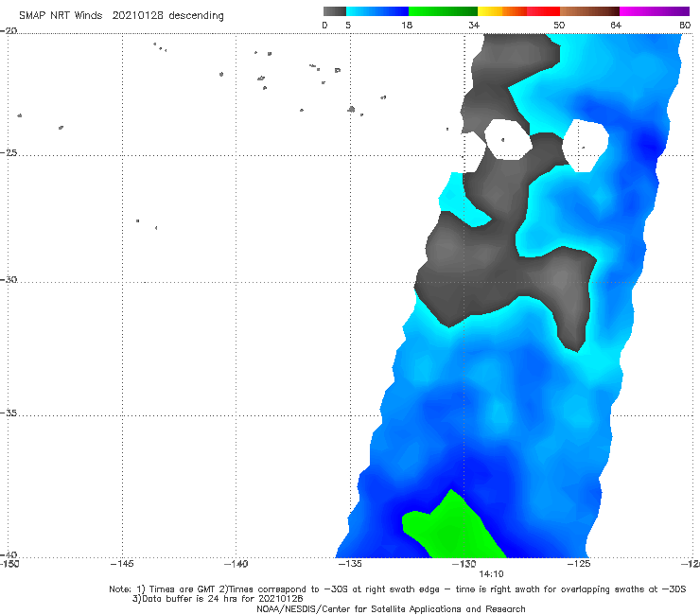Click the '-30' latitude axis label

point(9,279)
